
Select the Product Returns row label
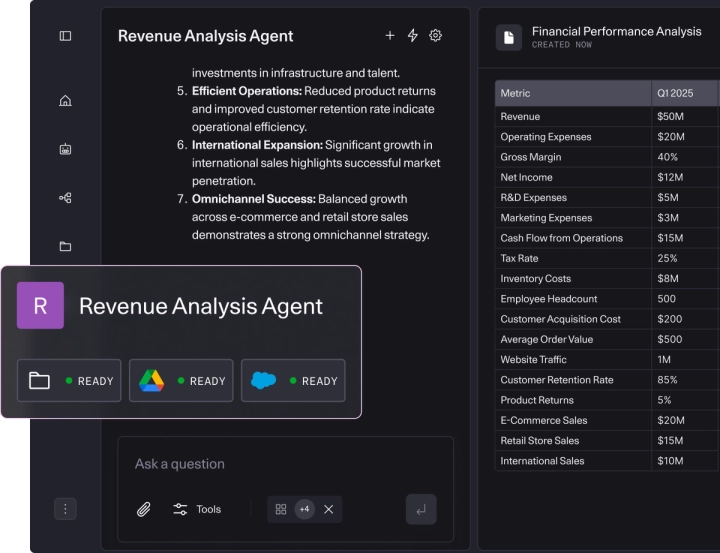pos(537,400)
